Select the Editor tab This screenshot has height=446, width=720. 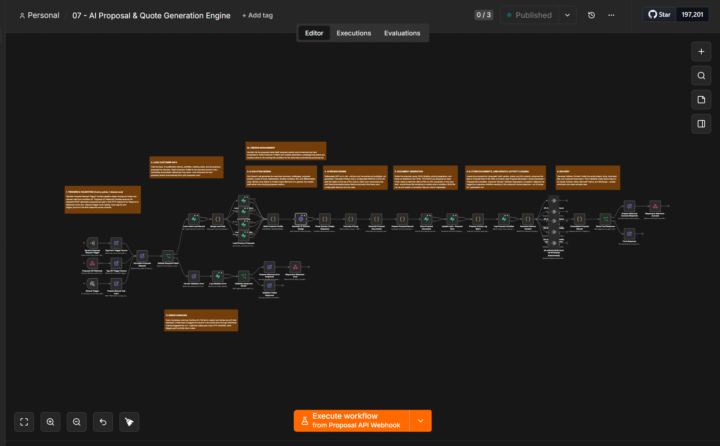click(314, 33)
